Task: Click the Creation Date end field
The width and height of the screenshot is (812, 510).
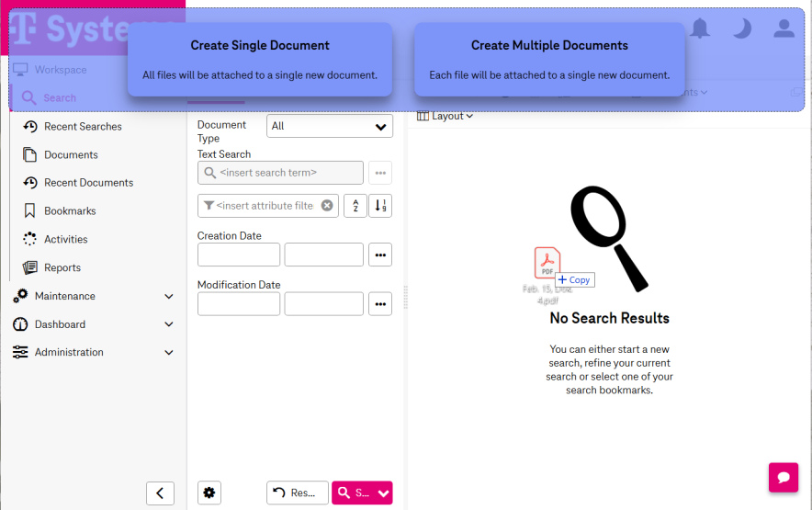Action: click(x=323, y=255)
